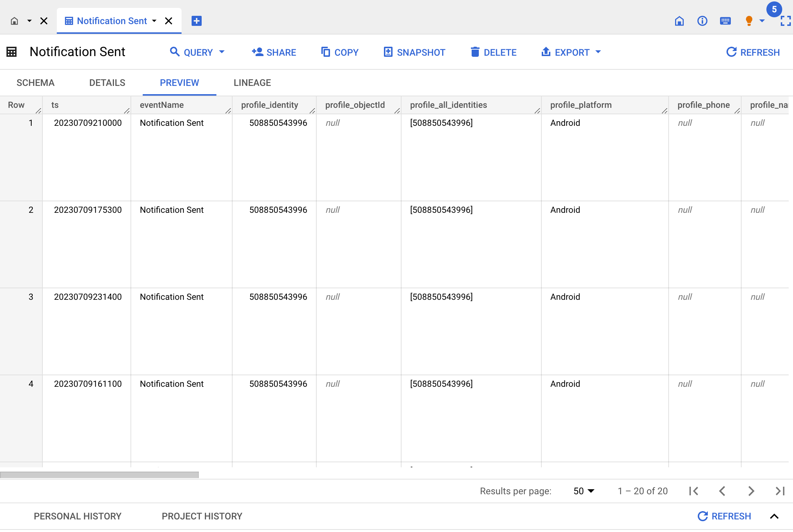Screen dimensions: 793x532
Task: Switch to the SCHEMA tab
Action: (35, 83)
